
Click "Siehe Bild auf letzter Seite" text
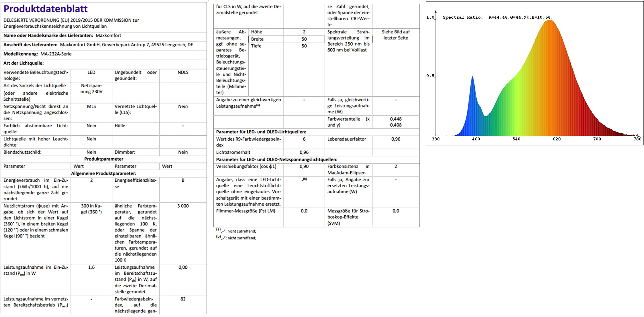[396, 35]
